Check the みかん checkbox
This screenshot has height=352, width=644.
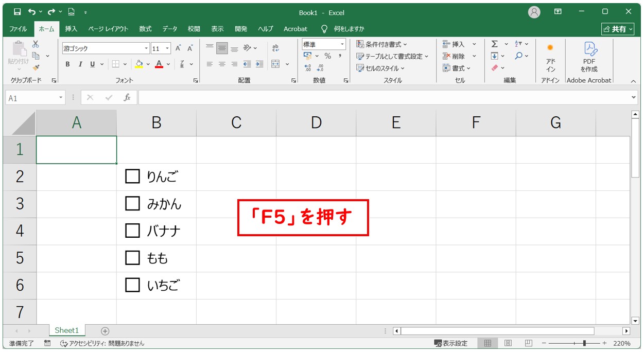pyautogui.click(x=132, y=203)
